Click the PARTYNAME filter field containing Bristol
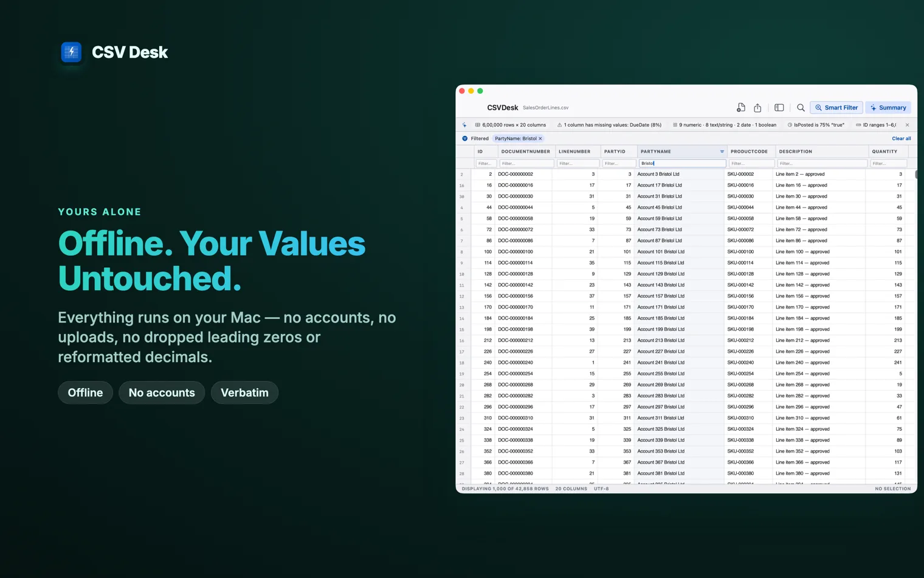 coord(682,163)
